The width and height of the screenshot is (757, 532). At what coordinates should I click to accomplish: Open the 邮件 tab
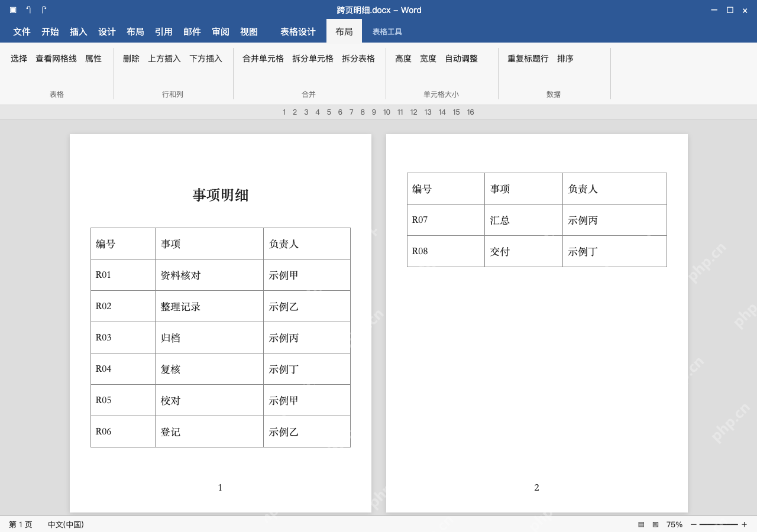(x=192, y=32)
